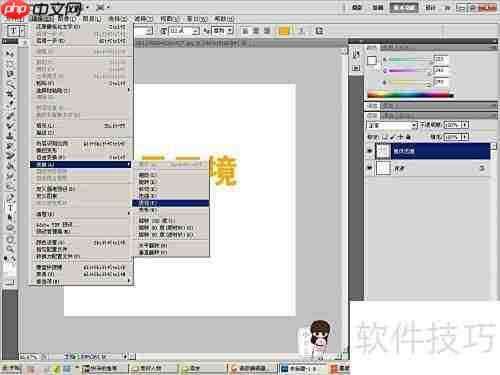Open the Create Warped Text option
The image size is (500, 375).
pyautogui.click(x=301, y=31)
